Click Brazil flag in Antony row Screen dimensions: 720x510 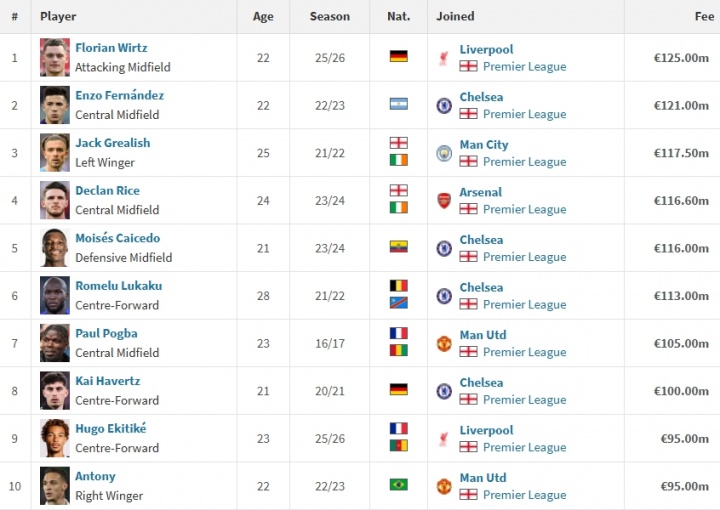tap(398, 485)
